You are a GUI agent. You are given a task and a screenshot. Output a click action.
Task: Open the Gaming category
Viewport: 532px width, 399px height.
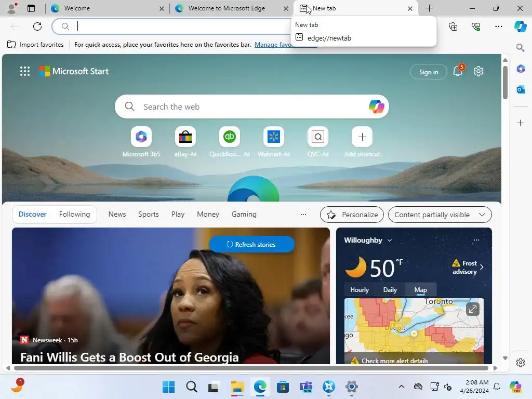click(244, 214)
